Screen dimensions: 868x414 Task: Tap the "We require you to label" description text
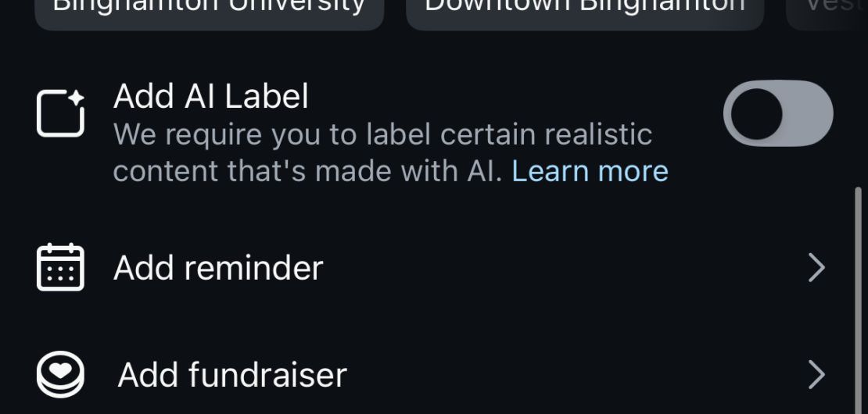(x=382, y=134)
